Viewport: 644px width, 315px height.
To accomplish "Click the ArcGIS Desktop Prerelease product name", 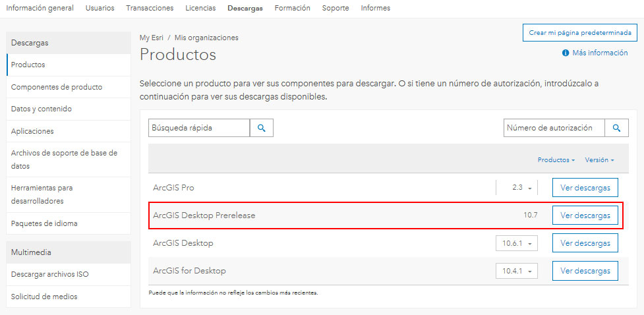I will click(x=204, y=215).
